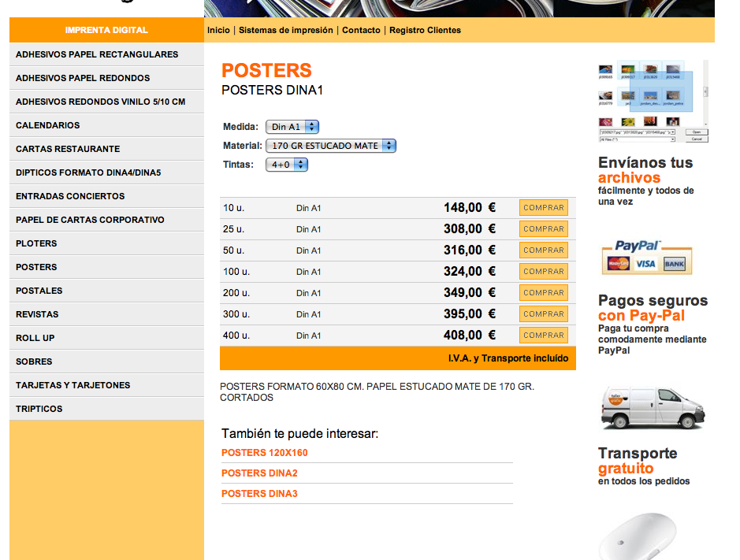Screen dimensions: 740x560
Task: Open PLOTERS category
Action: pos(106,243)
